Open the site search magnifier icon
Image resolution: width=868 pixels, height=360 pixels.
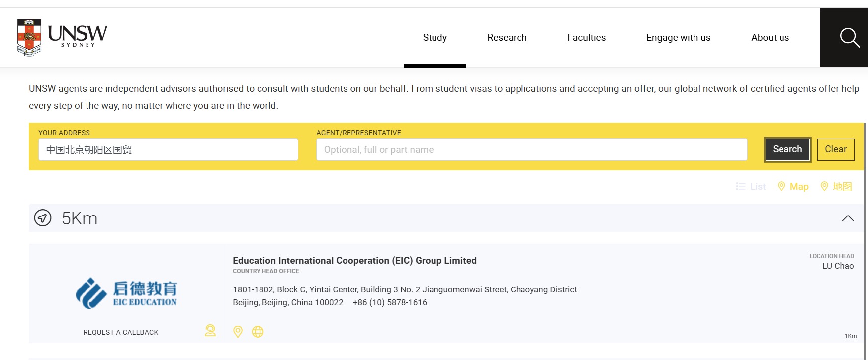[x=849, y=38]
